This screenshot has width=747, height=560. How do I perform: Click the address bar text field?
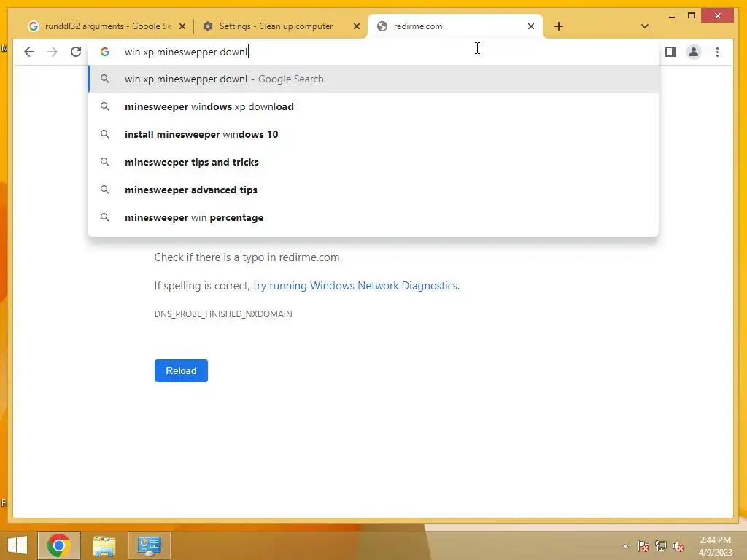(371, 52)
